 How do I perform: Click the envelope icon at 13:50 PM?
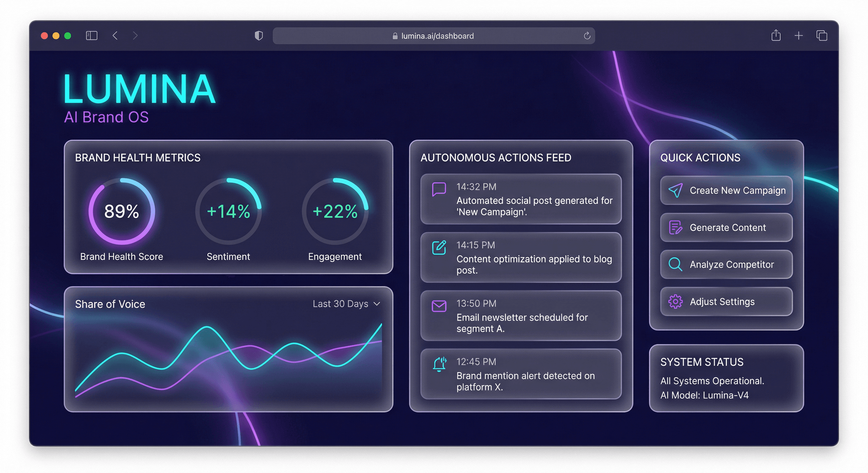(x=439, y=306)
